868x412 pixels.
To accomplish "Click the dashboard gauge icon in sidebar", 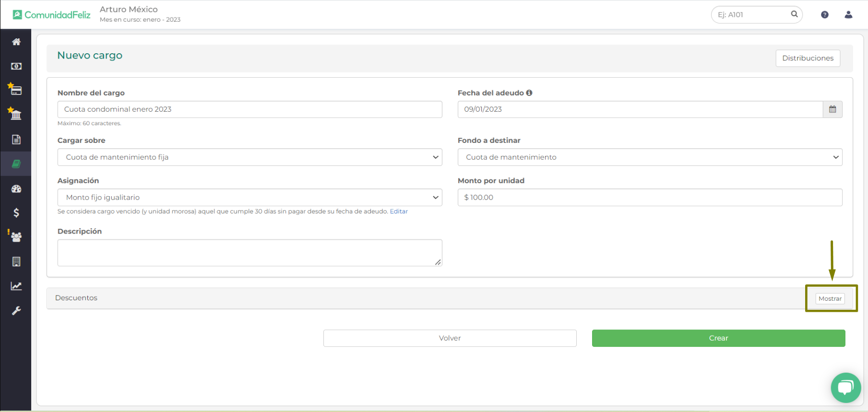I will click(x=16, y=189).
